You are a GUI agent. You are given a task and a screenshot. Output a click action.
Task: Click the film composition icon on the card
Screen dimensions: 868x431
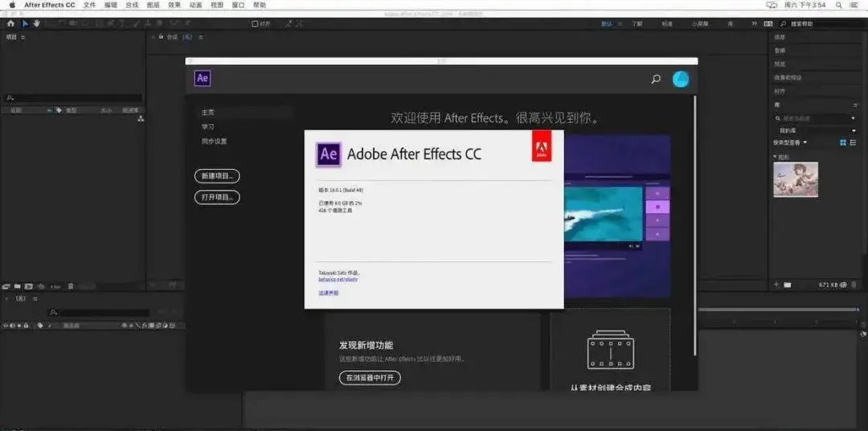click(x=610, y=350)
